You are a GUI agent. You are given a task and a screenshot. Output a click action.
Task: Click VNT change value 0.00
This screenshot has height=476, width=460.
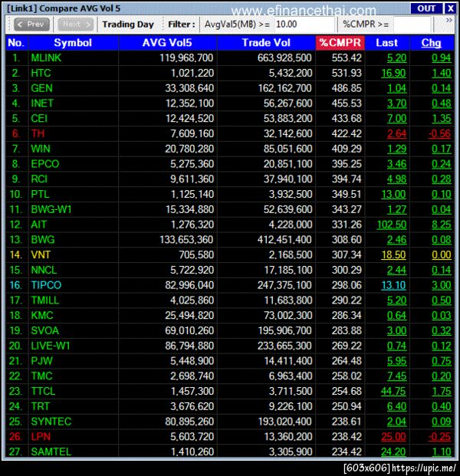pos(442,254)
